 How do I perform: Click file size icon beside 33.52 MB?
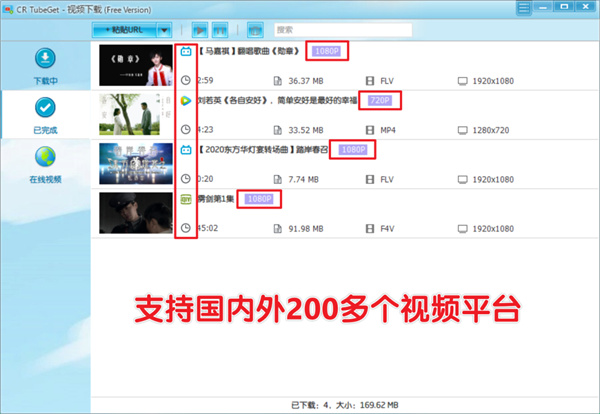(277, 130)
